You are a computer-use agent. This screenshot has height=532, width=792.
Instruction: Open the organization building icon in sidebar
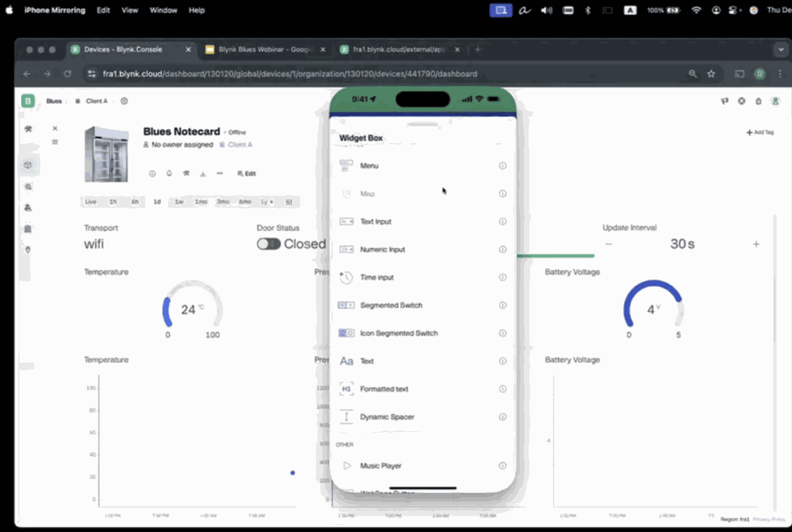coord(28,228)
